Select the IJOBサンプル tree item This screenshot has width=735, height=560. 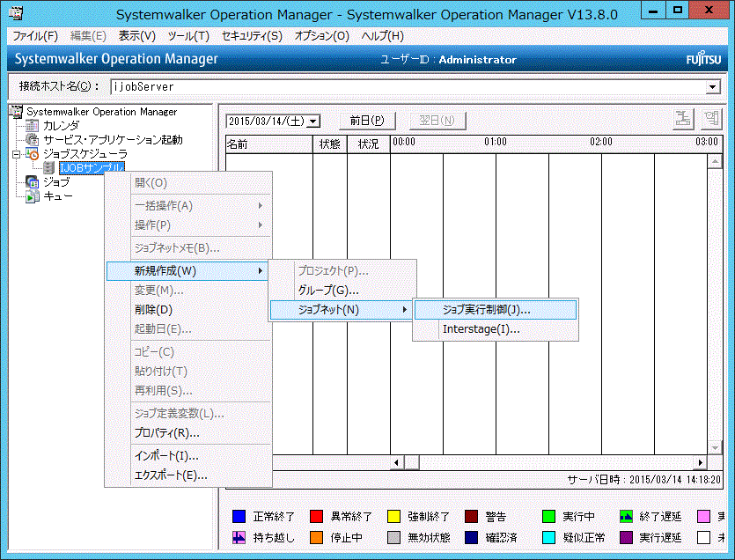92,167
